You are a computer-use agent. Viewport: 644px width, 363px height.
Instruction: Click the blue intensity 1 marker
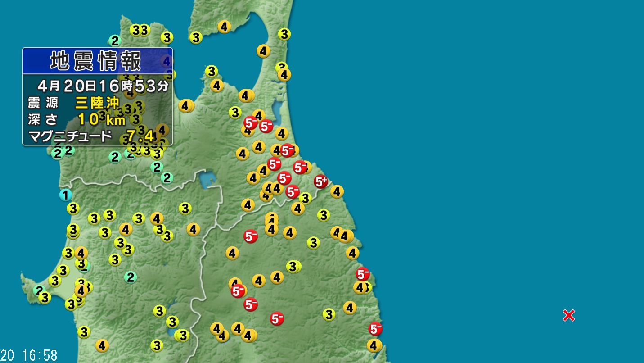[66, 195]
